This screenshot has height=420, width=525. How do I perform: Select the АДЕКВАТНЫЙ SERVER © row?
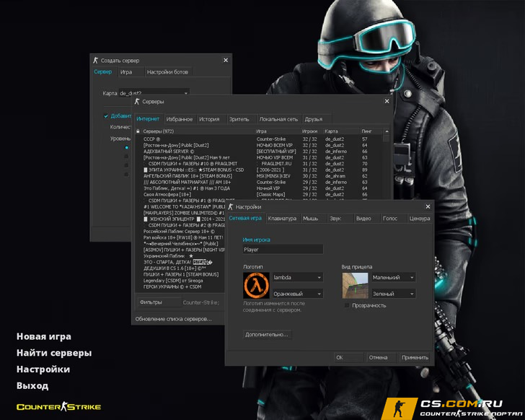point(259,152)
